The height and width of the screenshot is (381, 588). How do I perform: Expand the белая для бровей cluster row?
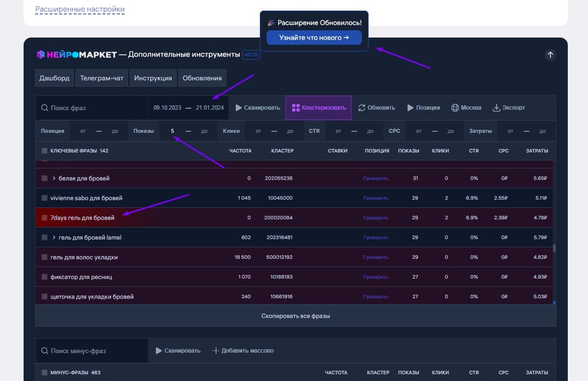point(54,178)
